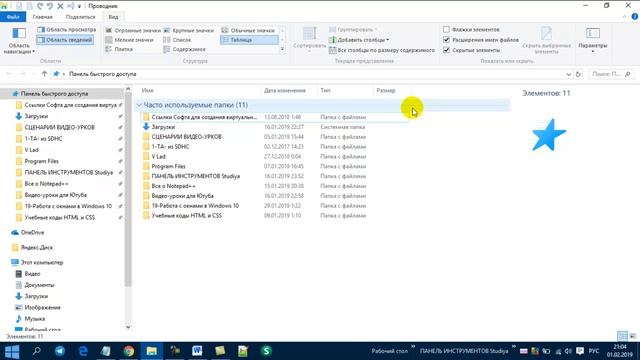Open Word from the taskbar

coord(197,351)
